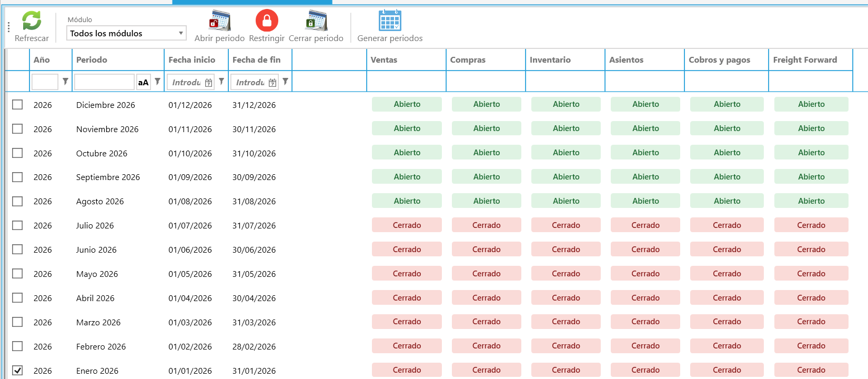
Task: Check the Agosto 2026 row checkbox
Action: point(17,201)
